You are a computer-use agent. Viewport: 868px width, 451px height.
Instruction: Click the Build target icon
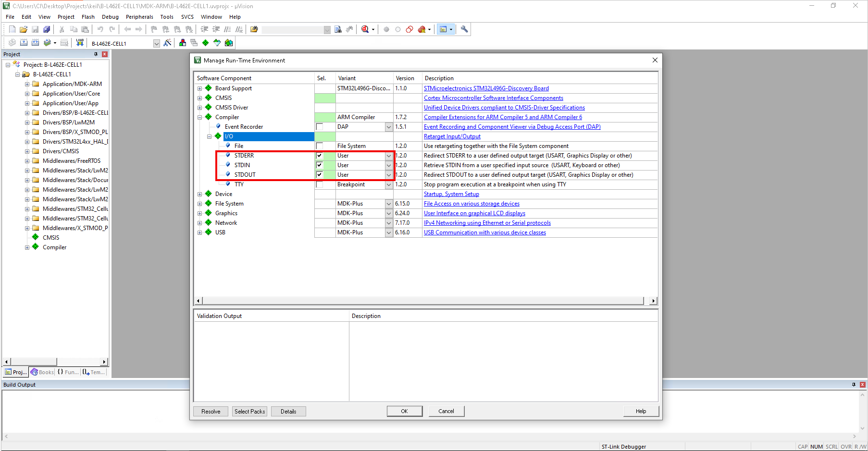click(24, 43)
